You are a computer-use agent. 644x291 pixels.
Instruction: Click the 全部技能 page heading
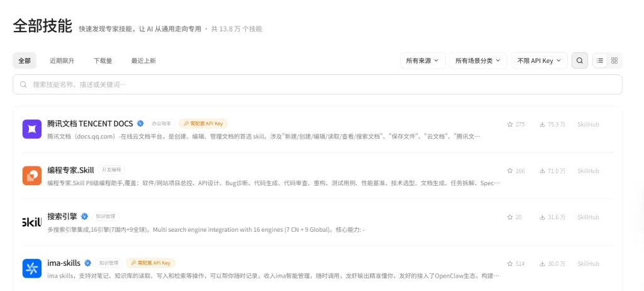pos(43,26)
